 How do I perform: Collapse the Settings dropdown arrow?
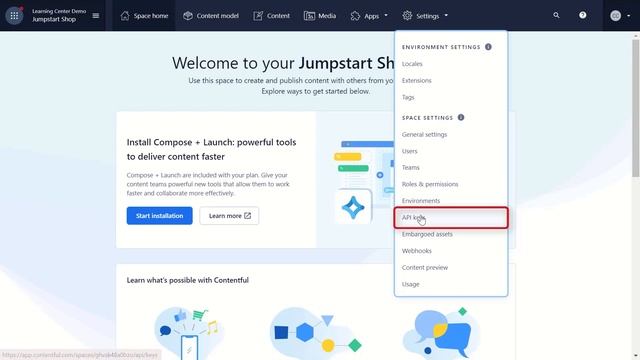446,16
